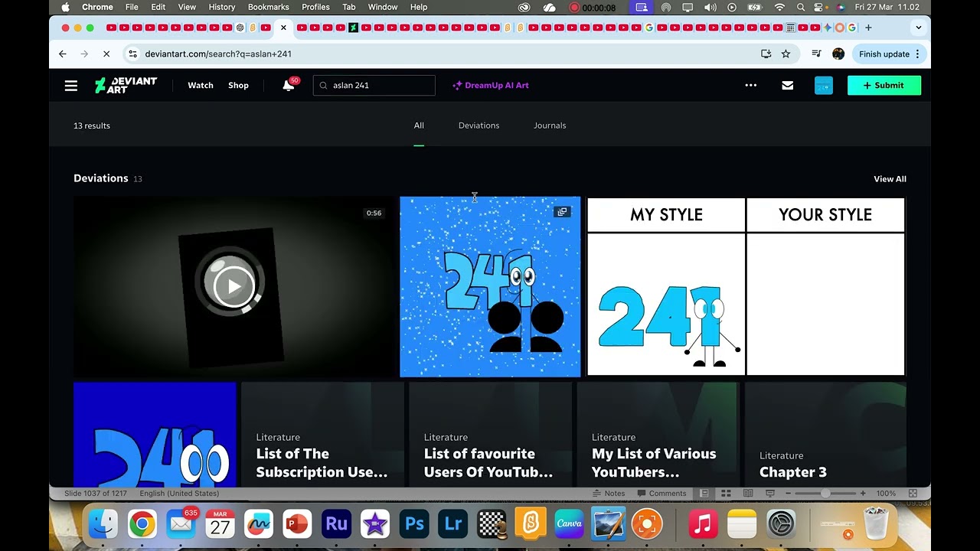Open Photoshop from the Dock
This screenshot has height=551, width=980.
point(414,524)
